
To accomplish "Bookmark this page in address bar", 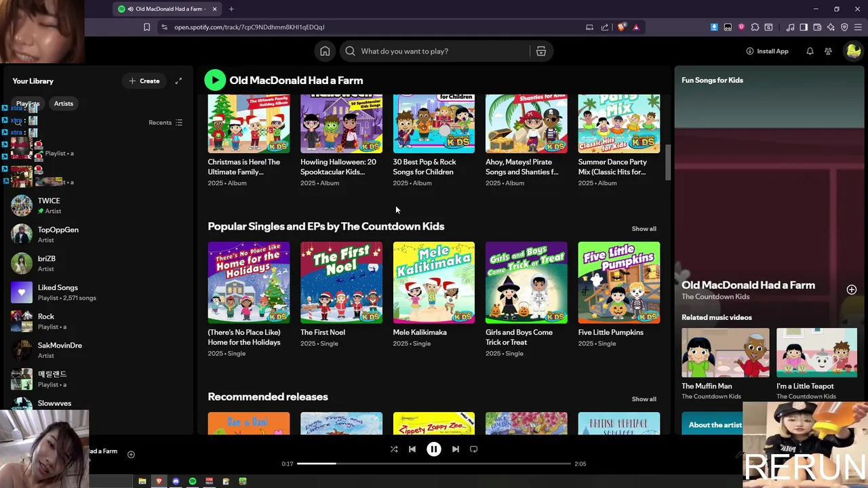I will (x=146, y=27).
